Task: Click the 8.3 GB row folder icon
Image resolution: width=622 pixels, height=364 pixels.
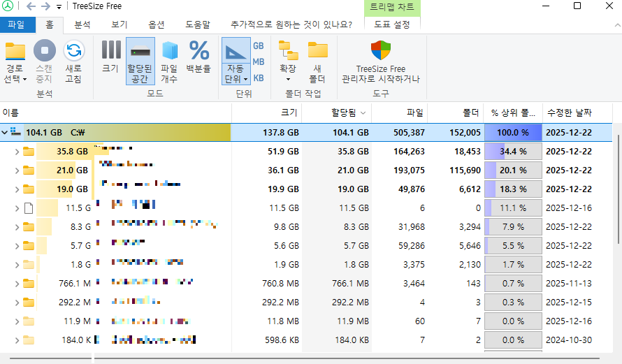Action: tap(29, 226)
